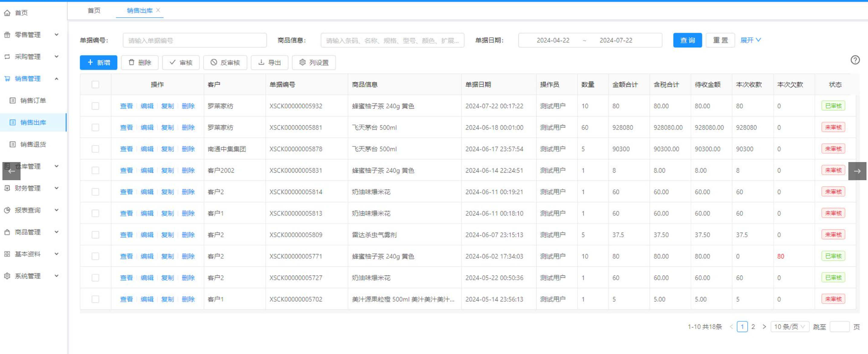The width and height of the screenshot is (868, 354).
Task: Click the 财务管理 sidebar icon
Action: click(7, 188)
